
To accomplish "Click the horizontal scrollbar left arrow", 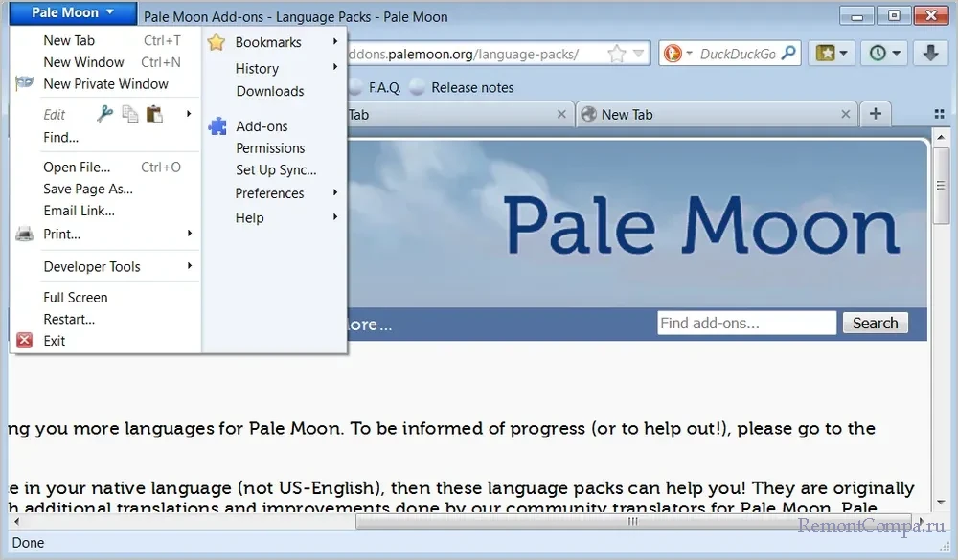I will click(16, 521).
